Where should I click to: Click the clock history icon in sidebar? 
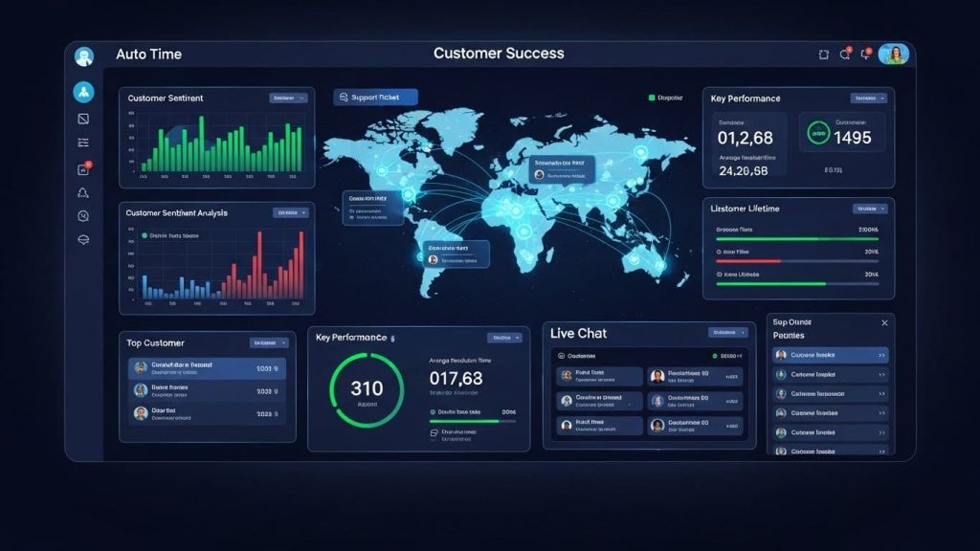click(x=83, y=216)
